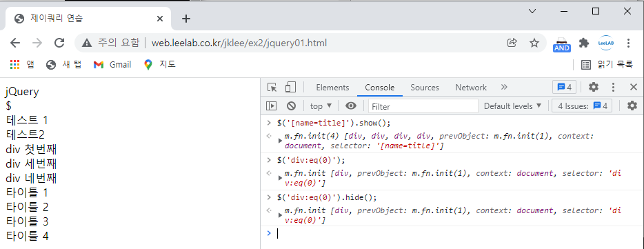This screenshot has height=249, width=644.
Task: Open console settings gear
Action: pos(632,106)
